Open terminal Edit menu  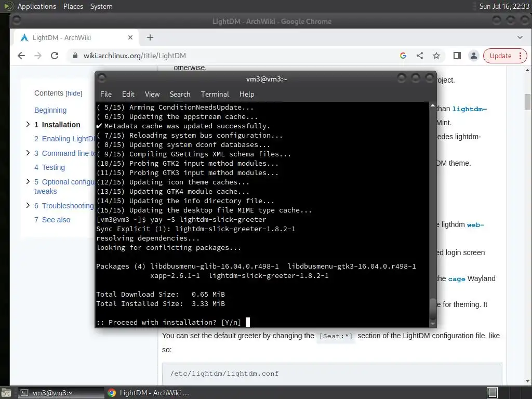128,95
